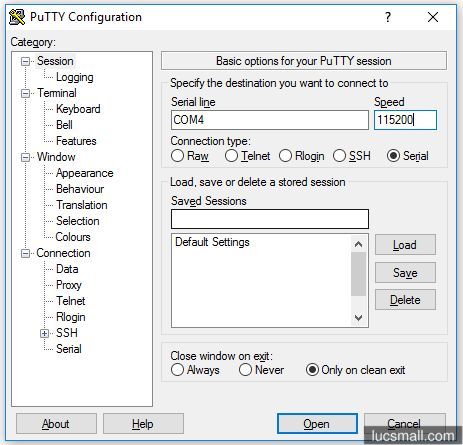Image resolution: width=463 pixels, height=445 pixels.
Task: Click the sessions list scrollbar thumb
Action: click(358, 274)
